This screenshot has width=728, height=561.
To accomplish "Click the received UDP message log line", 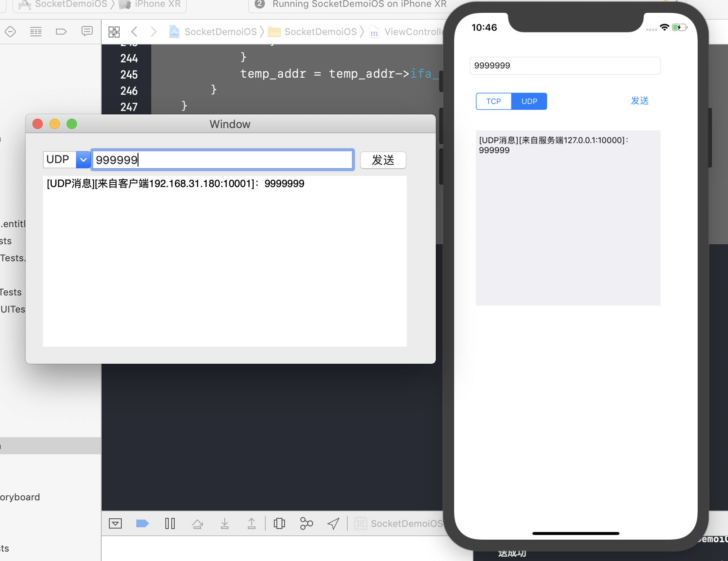I will tap(176, 184).
